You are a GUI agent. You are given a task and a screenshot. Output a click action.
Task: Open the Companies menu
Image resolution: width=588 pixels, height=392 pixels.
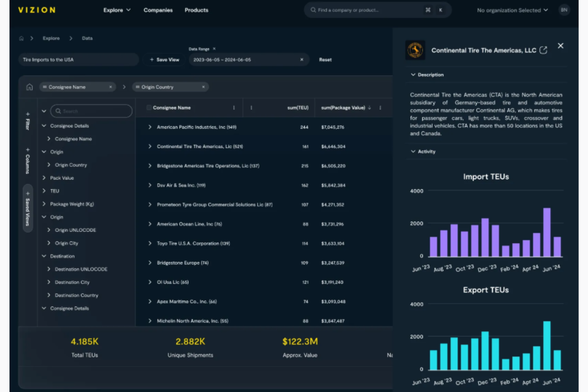click(x=158, y=10)
